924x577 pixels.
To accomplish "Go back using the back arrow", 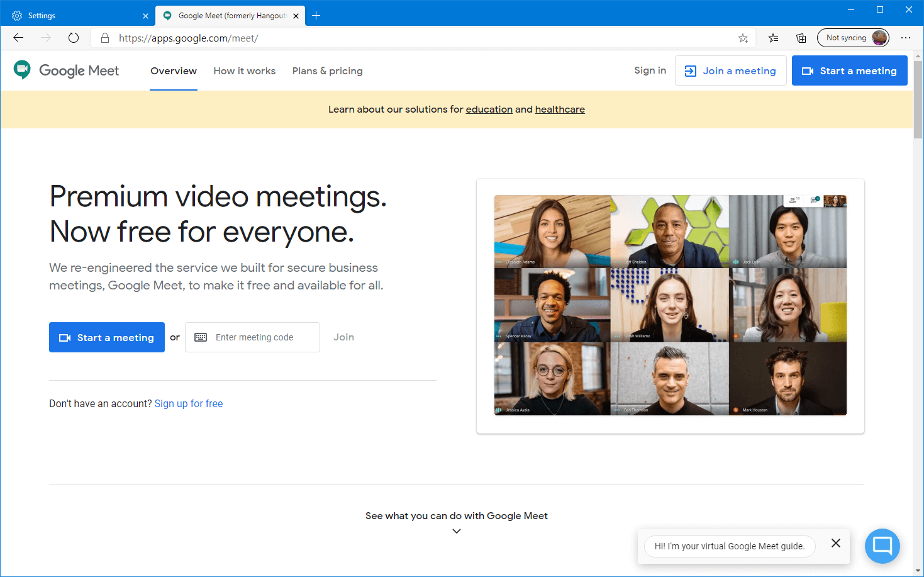I will click(18, 38).
